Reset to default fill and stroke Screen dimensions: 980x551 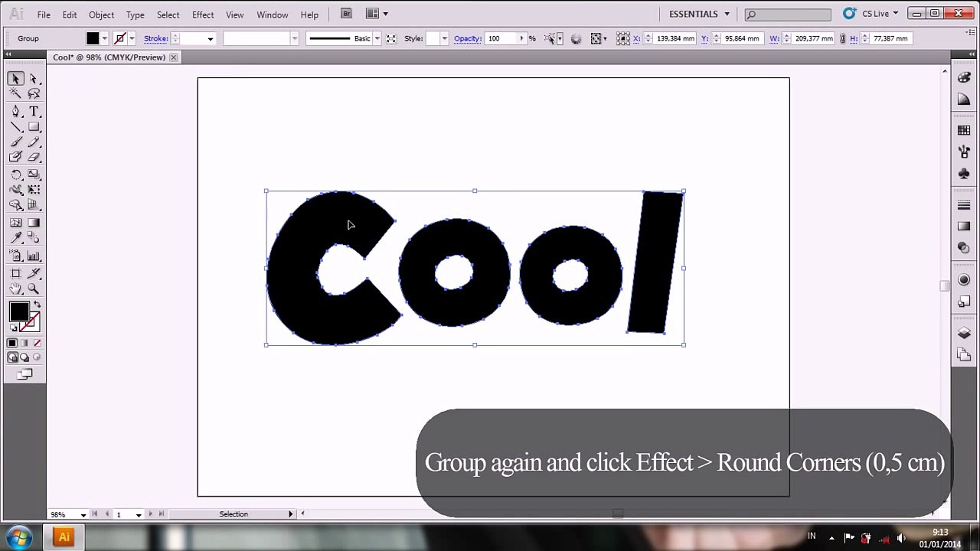click(13, 328)
